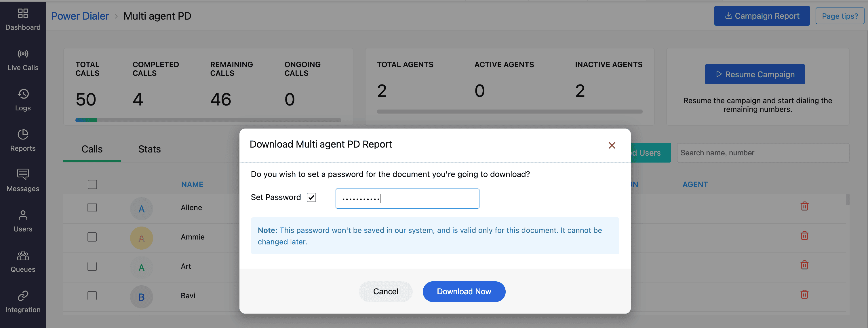Open Integration link icon in sidebar
Screen dimensions: 868x328
click(22, 296)
